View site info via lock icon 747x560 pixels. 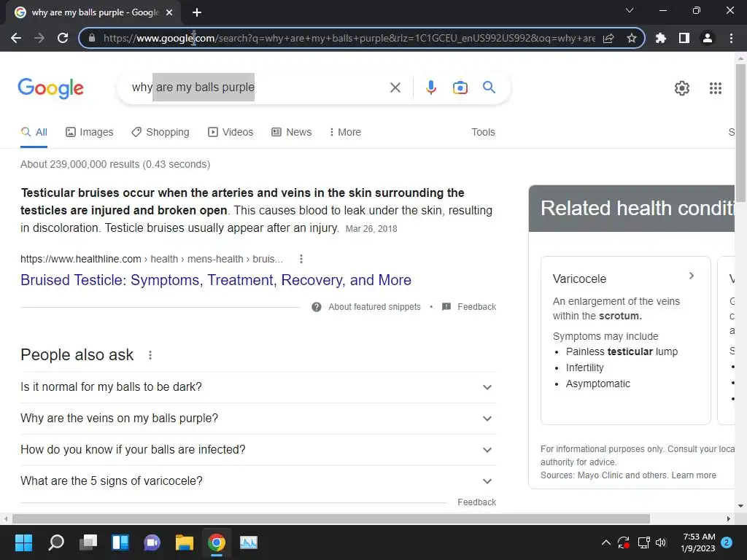tap(92, 38)
